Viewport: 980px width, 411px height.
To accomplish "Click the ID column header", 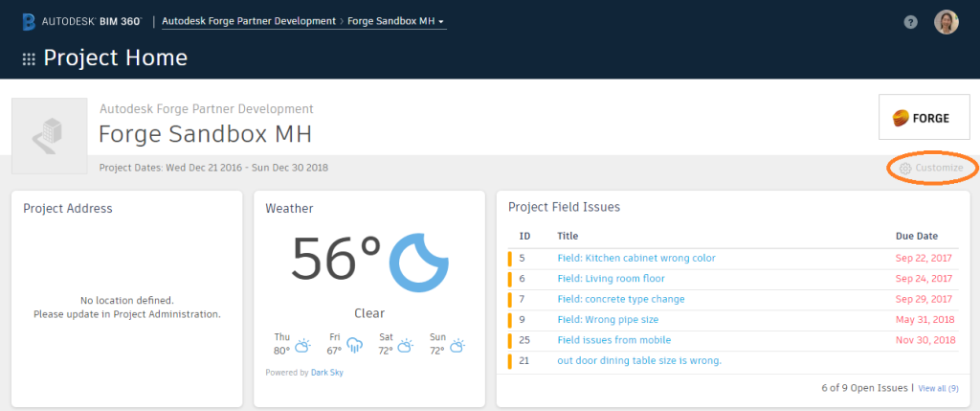I will 525,237.
